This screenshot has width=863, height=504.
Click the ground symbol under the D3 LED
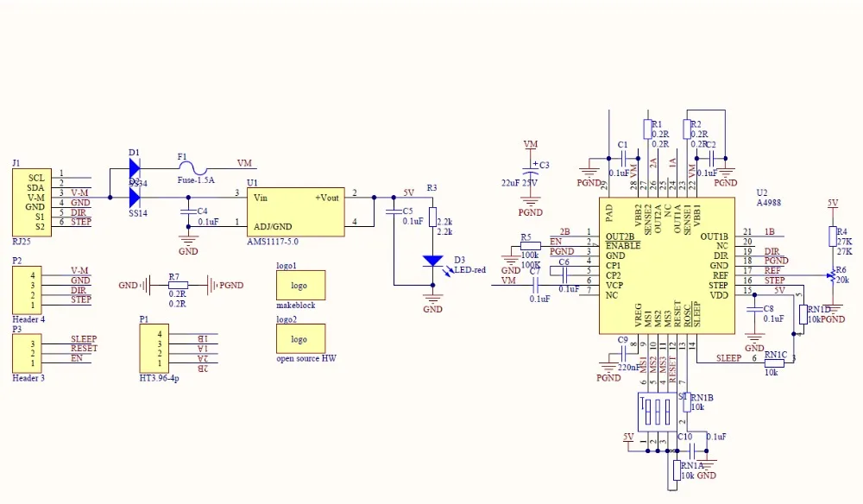pyautogui.click(x=432, y=299)
